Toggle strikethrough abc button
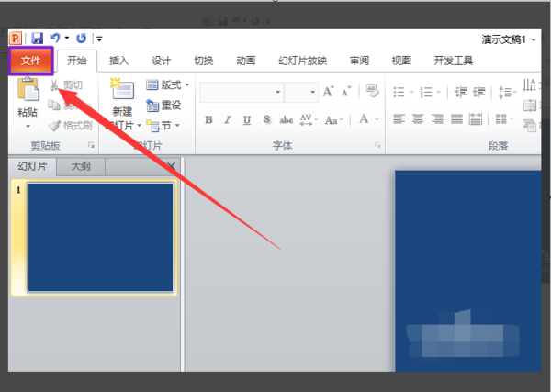 click(x=286, y=119)
